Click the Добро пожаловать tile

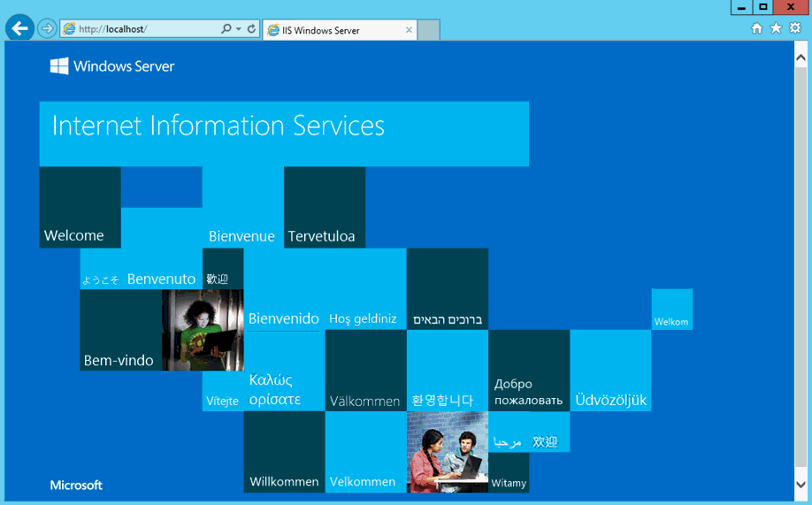pos(529,371)
